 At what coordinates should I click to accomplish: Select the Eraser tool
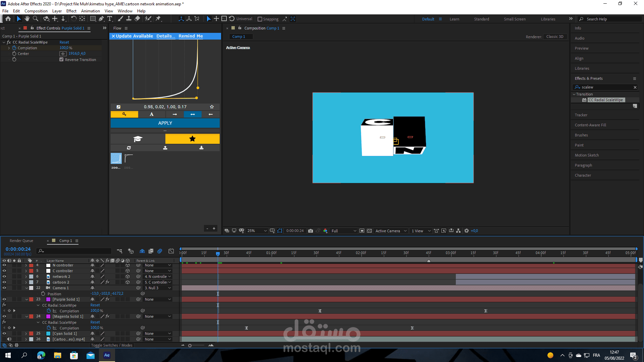click(137, 19)
